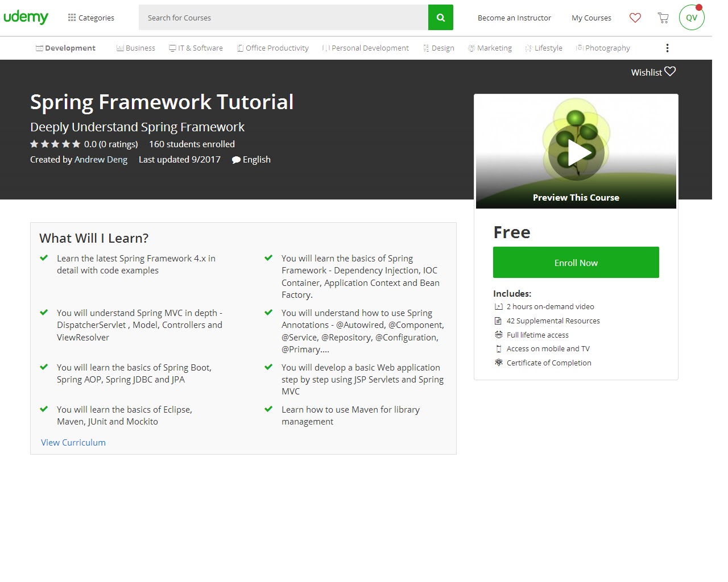Select the Marketing category

490,48
